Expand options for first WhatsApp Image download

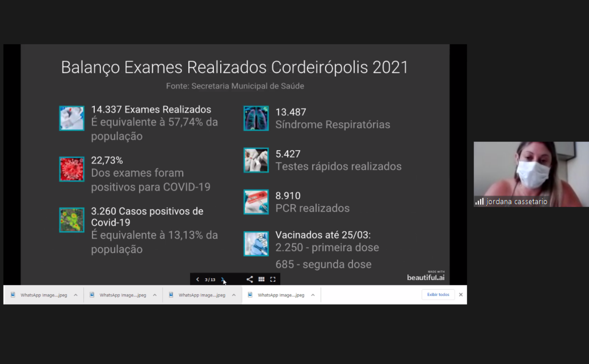76,295
